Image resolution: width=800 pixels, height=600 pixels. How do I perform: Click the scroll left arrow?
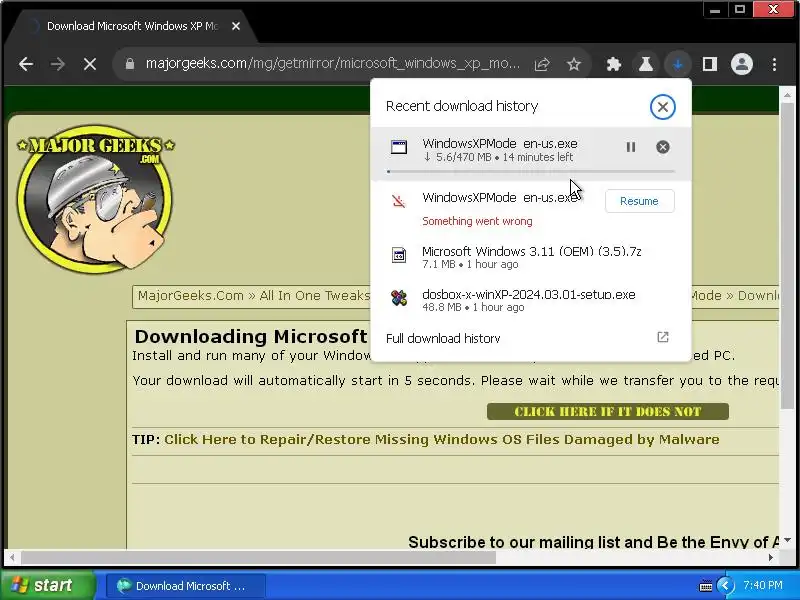pyautogui.click(x=12, y=558)
